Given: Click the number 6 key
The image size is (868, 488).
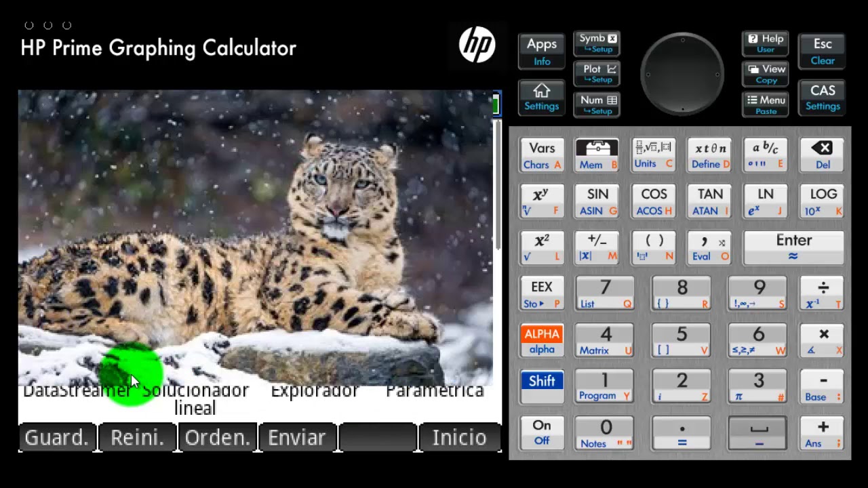Looking at the screenshot, I should (x=758, y=340).
